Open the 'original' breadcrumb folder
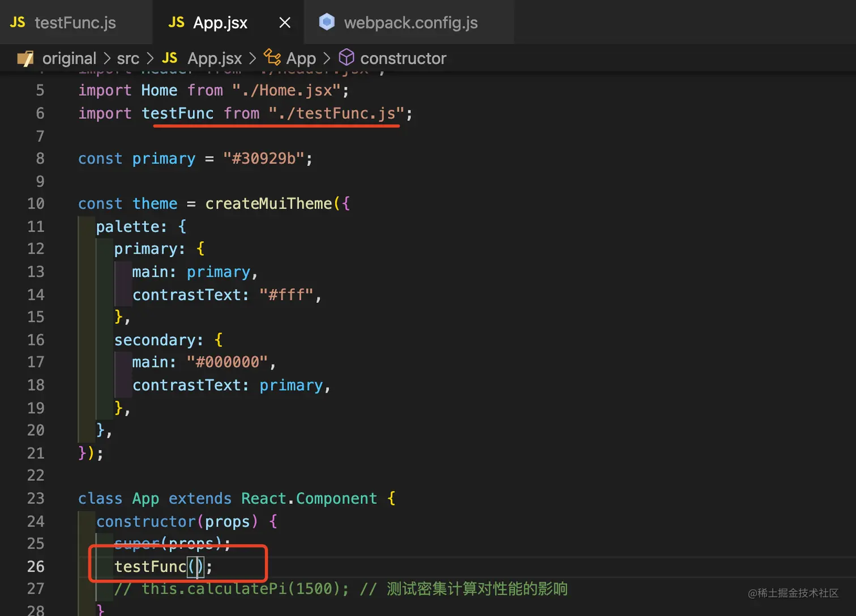Image resolution: width=856 pixels, height=616 pixels. (69, 58)
